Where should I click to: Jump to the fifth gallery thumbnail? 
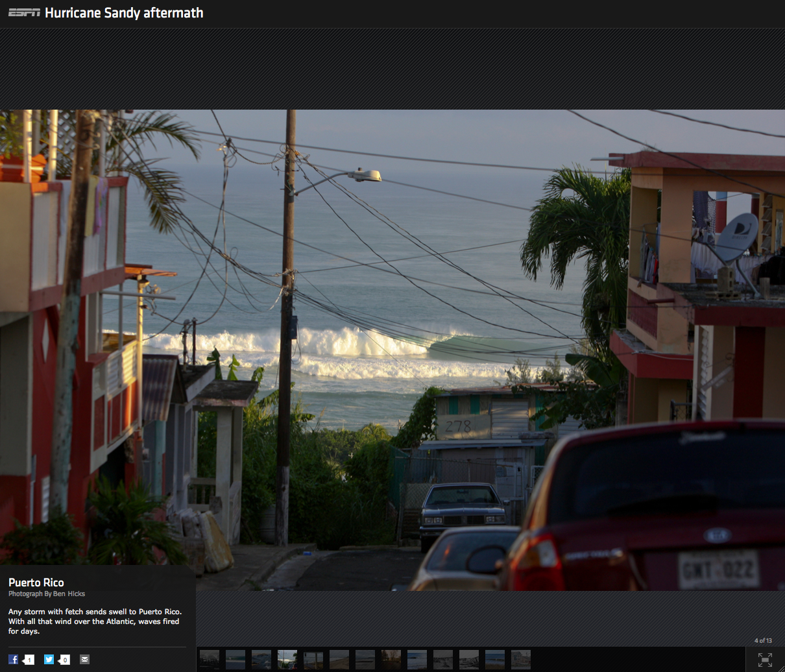coord(313,660)
